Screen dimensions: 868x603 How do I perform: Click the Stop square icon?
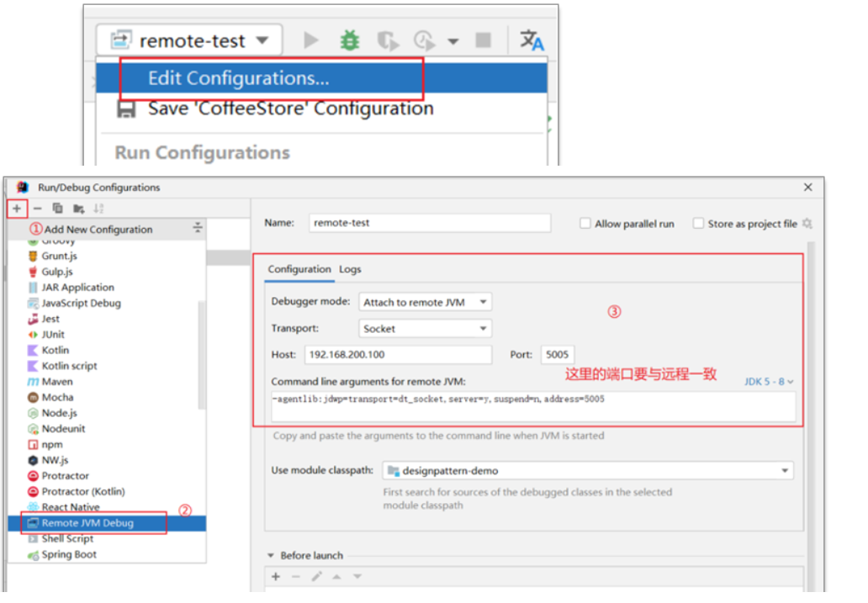tap(484, 40)
